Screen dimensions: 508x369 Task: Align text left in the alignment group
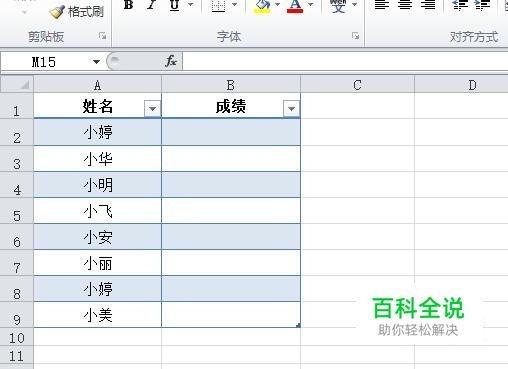coord(382,5)
